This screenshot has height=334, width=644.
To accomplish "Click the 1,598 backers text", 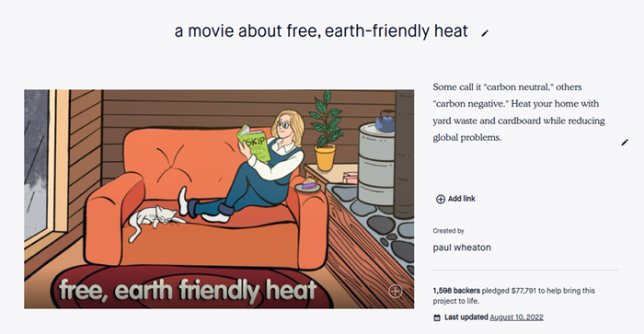I will tap(456, 291).
